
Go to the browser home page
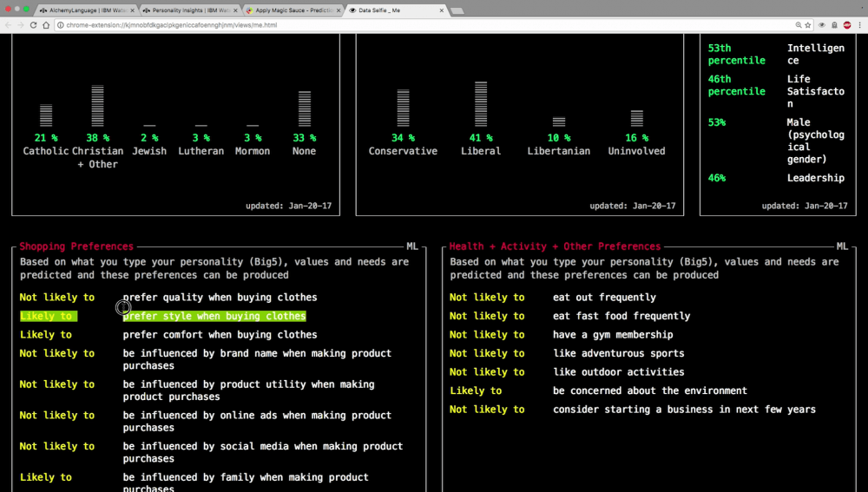[47, 25]
